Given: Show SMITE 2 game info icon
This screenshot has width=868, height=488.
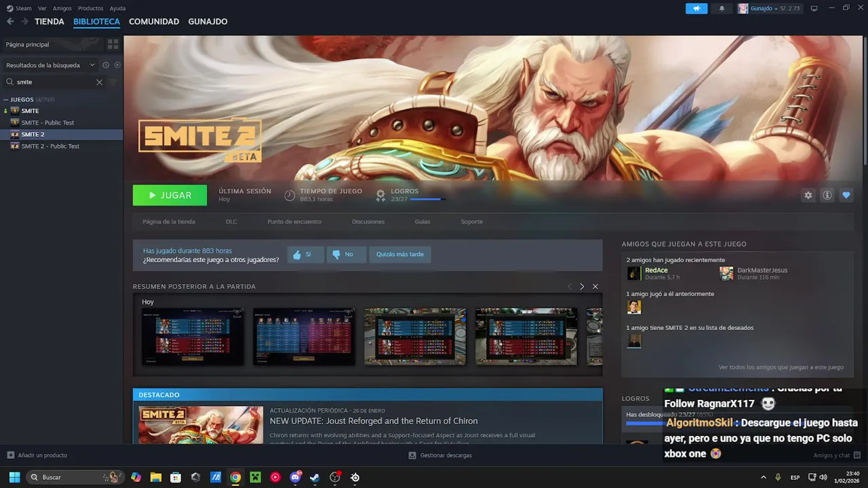Looking at the screenshot, I should point(827,195).
